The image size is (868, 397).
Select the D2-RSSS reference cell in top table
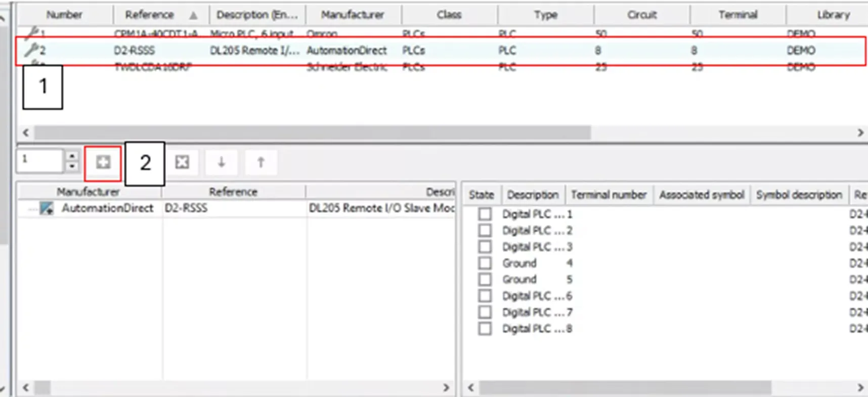tap(135, 51)
